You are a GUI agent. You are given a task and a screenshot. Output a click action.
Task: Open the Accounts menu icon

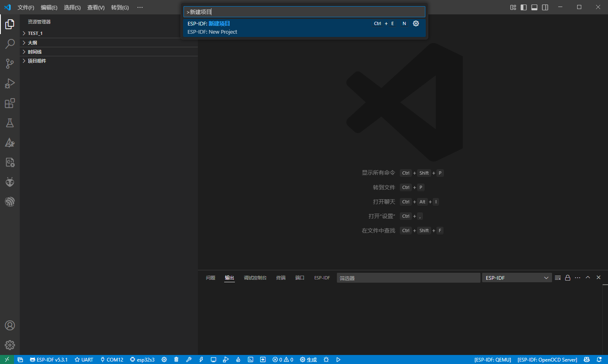(10, 325)
